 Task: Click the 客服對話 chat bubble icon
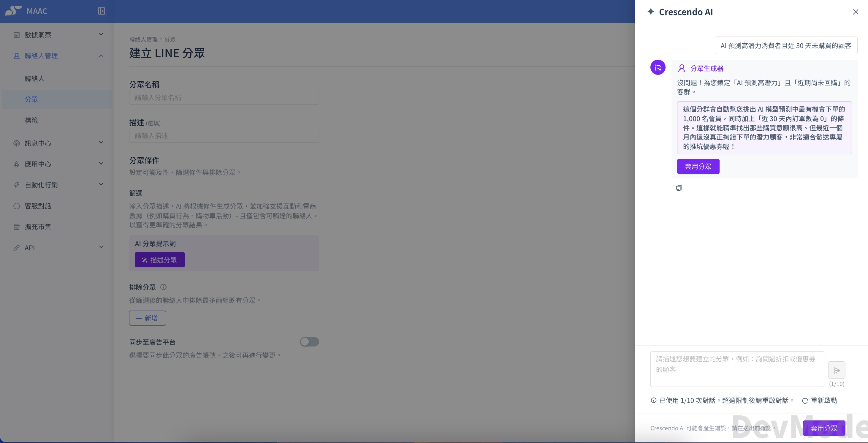[17, 206]
